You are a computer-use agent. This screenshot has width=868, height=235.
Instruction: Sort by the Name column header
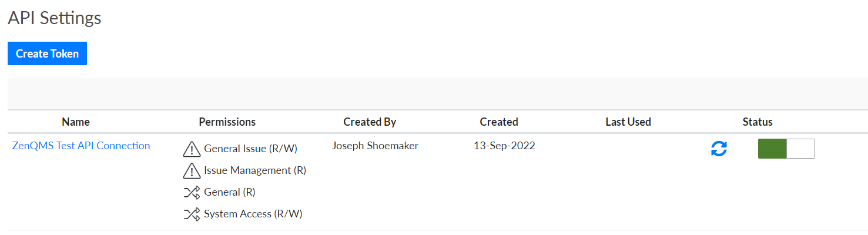pyautogui.click(x=76, y=122)
